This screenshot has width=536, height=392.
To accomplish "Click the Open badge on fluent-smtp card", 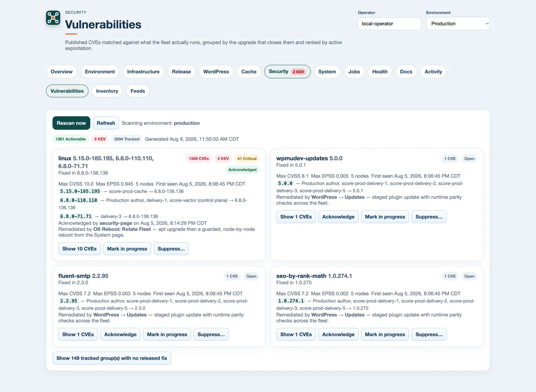I will [x=251, y=276].
